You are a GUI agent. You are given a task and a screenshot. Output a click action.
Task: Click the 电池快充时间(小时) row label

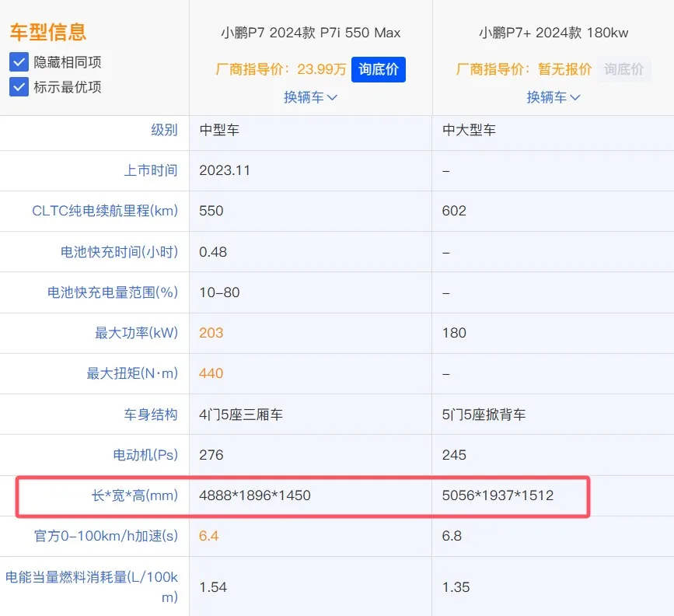(119, 252)
